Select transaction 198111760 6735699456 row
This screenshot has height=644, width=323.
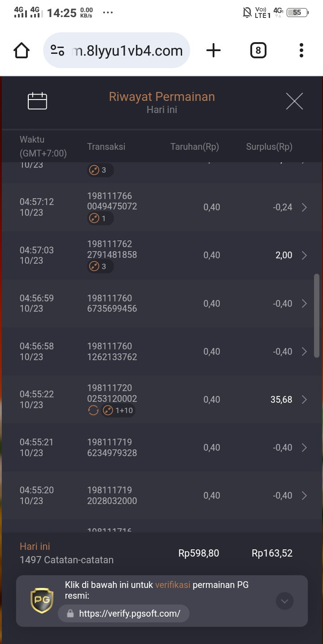click(x=161, y=304)
